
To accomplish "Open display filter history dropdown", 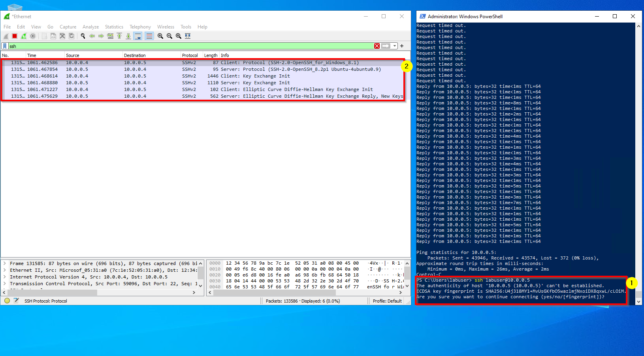I will tap(395, 46).
